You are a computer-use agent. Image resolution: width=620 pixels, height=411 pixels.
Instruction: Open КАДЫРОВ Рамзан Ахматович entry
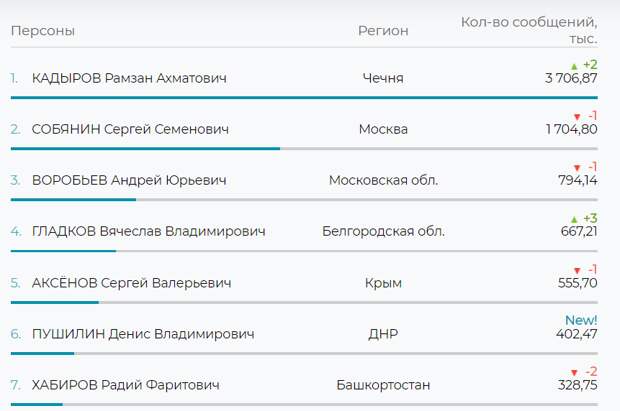click(129, 78)
